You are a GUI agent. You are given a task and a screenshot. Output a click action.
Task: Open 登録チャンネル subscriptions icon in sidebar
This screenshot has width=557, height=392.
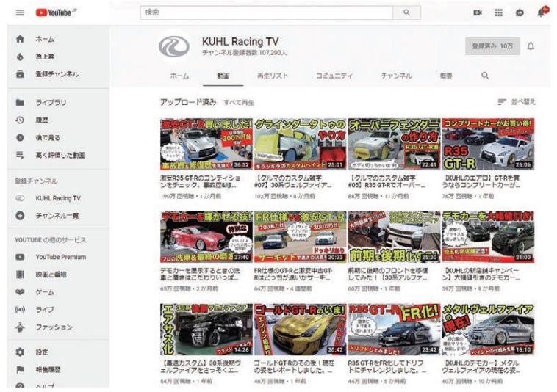tap(21, 74)
